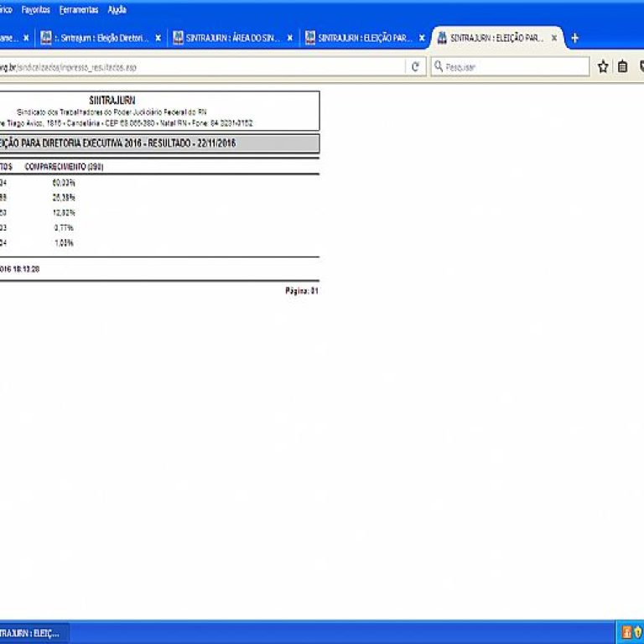Select the active SINTRAJURN ELEIÇÃO PAR tab
The width and height of the screenshot is (644, 644).
(497, 38)
